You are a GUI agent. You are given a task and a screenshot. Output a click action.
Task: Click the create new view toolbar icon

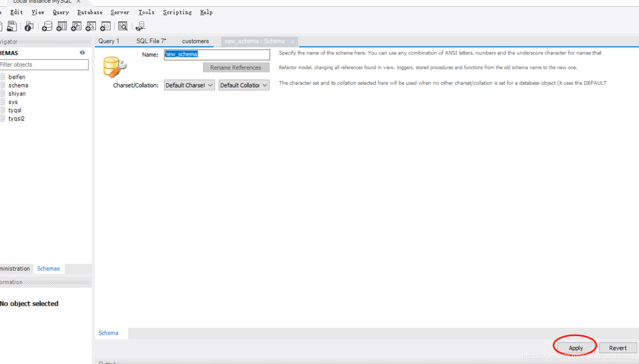pyautogui.click(x=76, y=26)
